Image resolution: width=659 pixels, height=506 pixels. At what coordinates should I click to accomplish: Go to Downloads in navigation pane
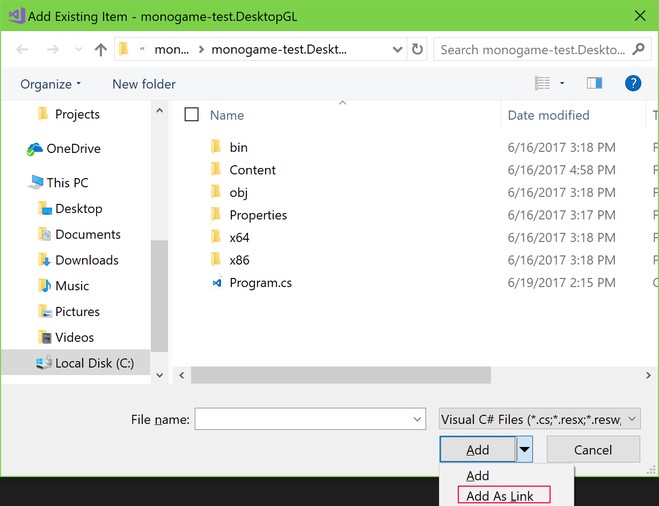tap(87, 260)
